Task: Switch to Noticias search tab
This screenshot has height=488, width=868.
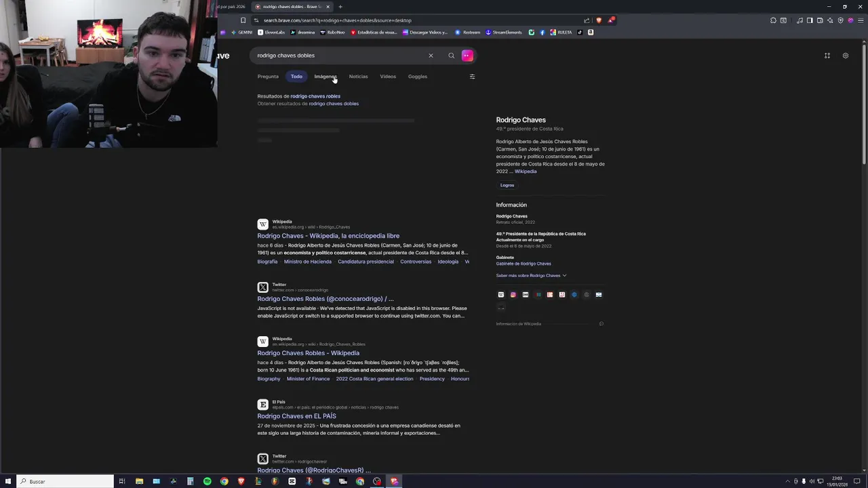Action: pyautogui.click(x=358, y=77)
